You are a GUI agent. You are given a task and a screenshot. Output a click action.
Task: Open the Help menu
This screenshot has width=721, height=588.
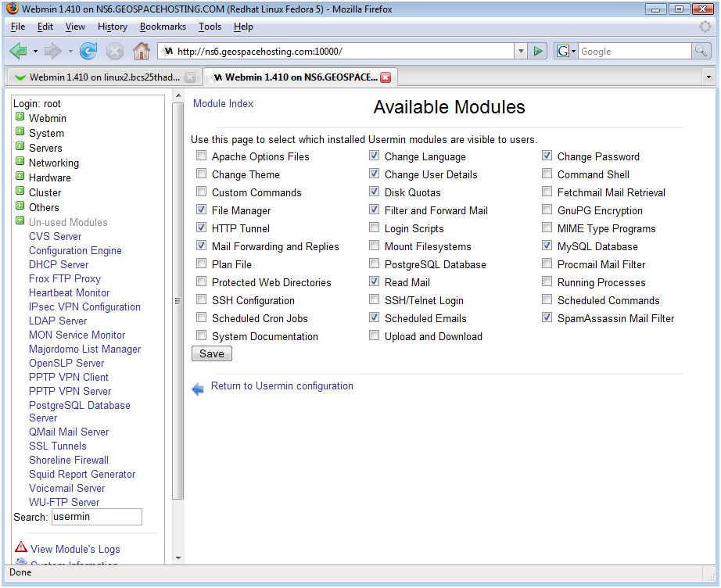point(243,27)
